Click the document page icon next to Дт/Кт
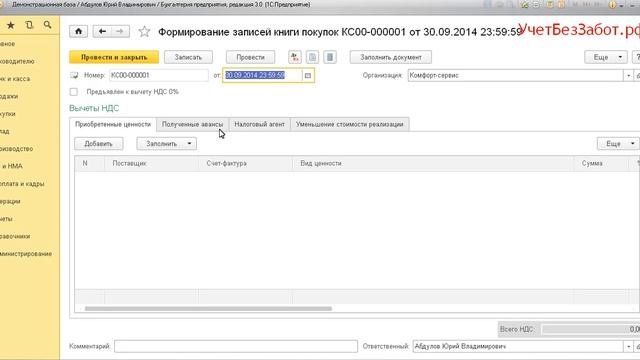 pyautogui.click(x=312, y=57)
